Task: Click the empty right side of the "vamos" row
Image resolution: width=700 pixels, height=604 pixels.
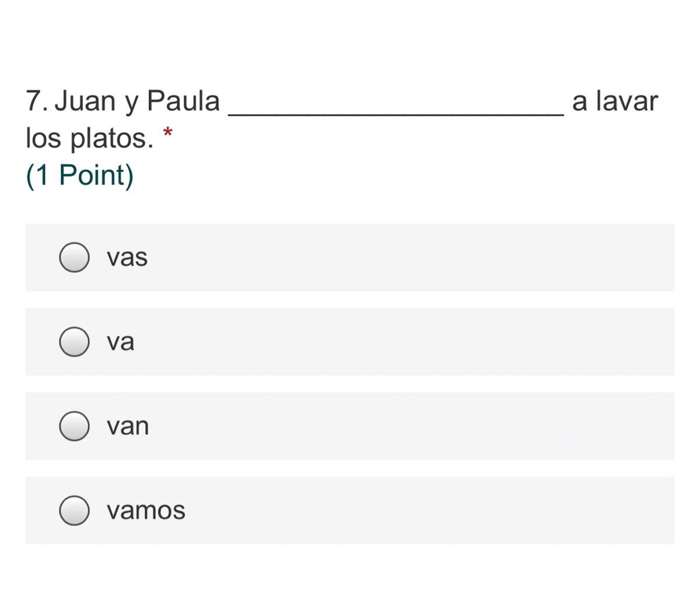Action: tap(467, 511)
